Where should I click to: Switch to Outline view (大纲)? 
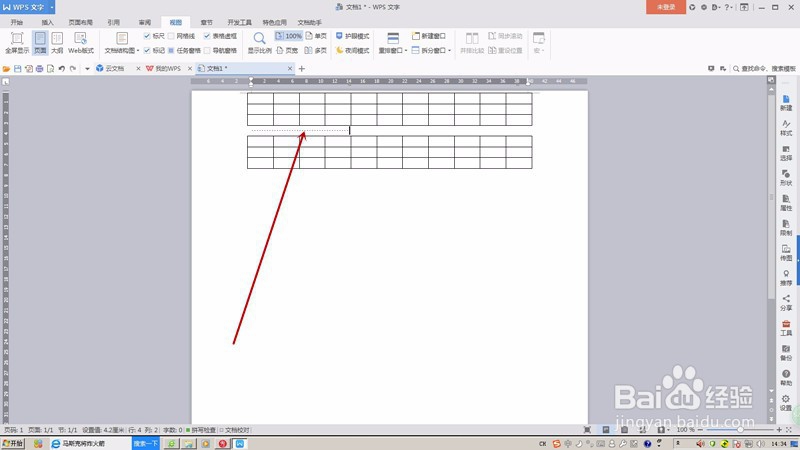pos(57,42)
